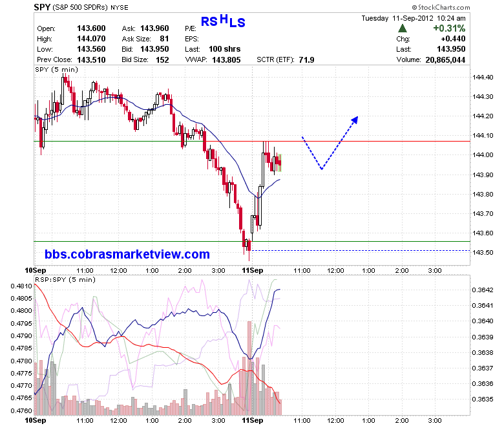Click the RSP:SPY (5 min) panel label
Image resolution: width=504 pixels, height=426 pixels.
65,279
